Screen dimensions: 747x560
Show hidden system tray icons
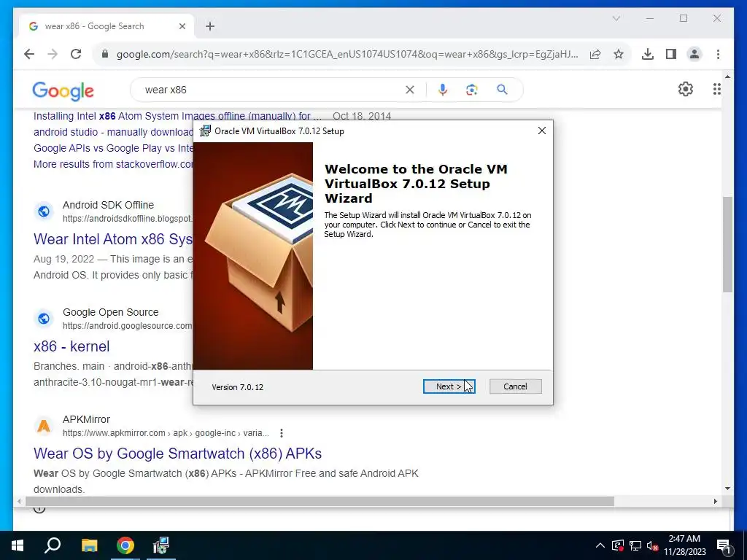point(600,545)
